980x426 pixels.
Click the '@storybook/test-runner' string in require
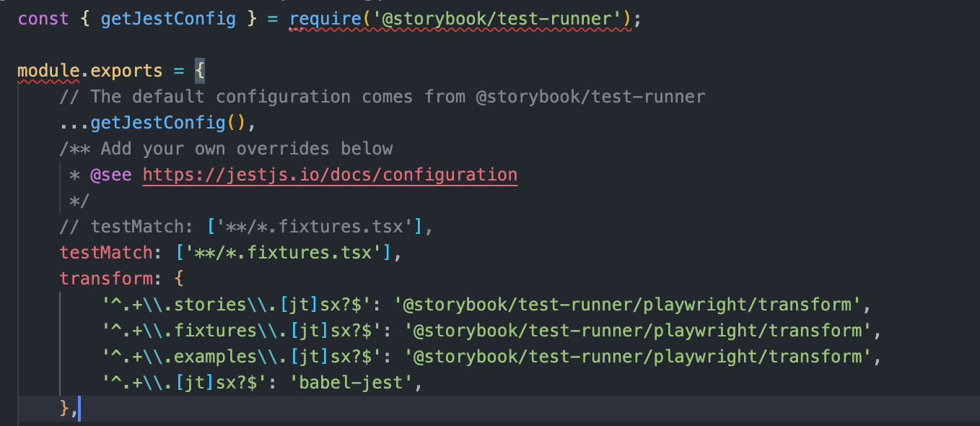click(496, 19)
